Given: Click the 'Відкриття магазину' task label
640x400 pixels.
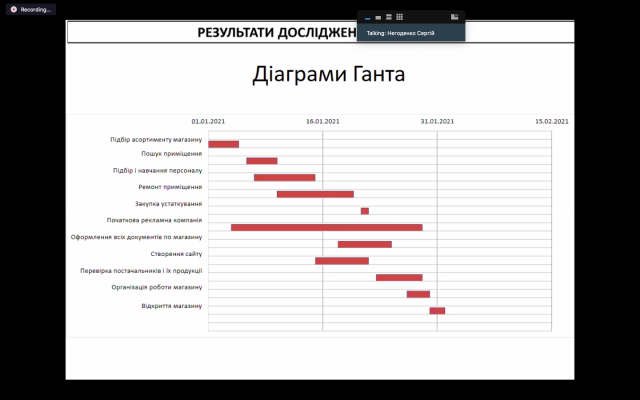Looking at the screenshot, I should click(172, 306).
